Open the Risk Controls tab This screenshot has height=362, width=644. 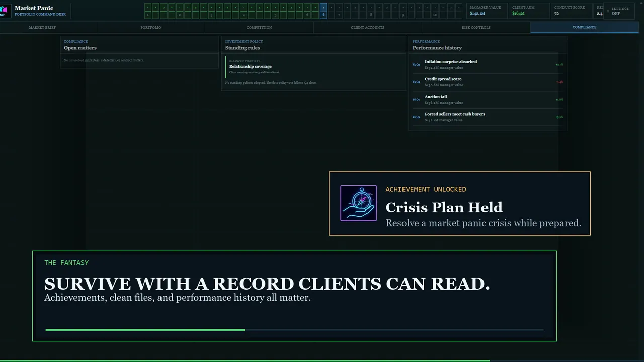(476, 27)
